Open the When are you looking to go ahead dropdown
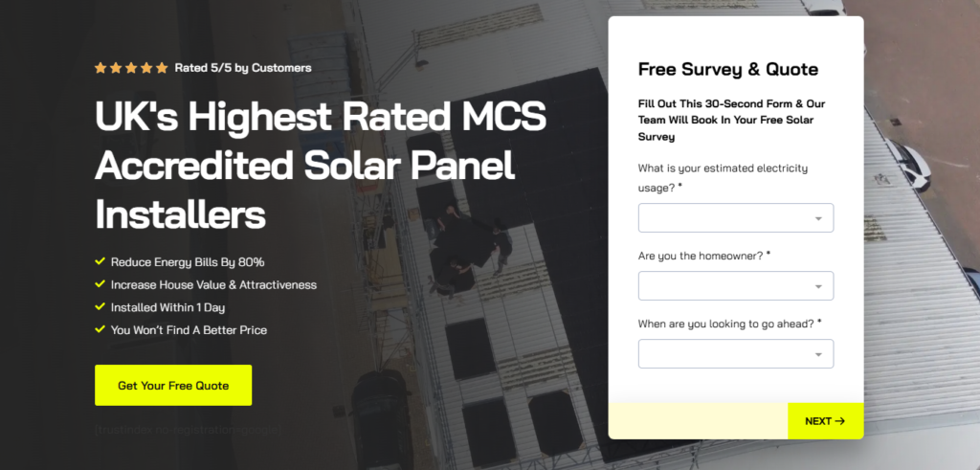The height and width of the screenshot is (470, 980). 735,354
